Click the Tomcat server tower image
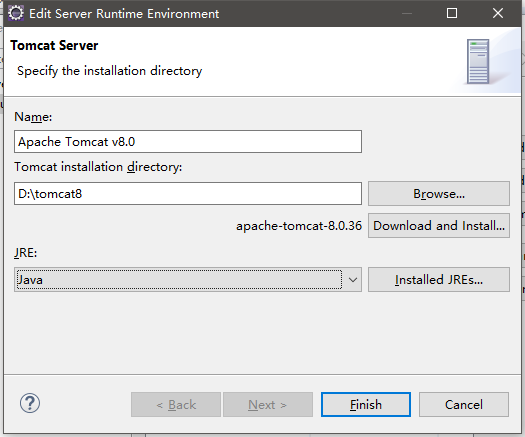Screen dimensions: 525x437 tap(478, 62)
